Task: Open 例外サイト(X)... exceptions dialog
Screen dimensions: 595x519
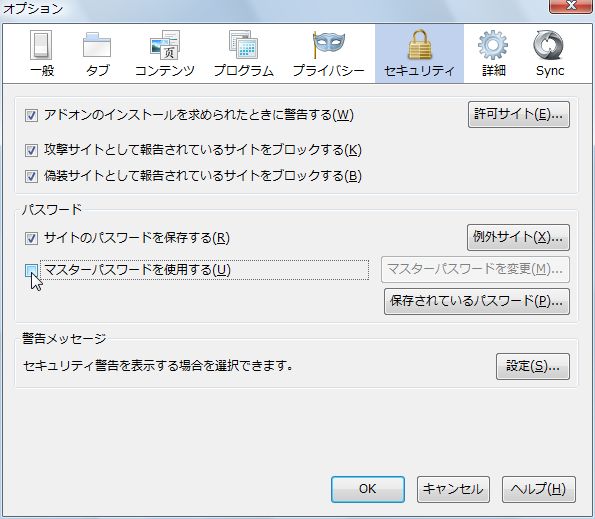Action: click(518, 237)
